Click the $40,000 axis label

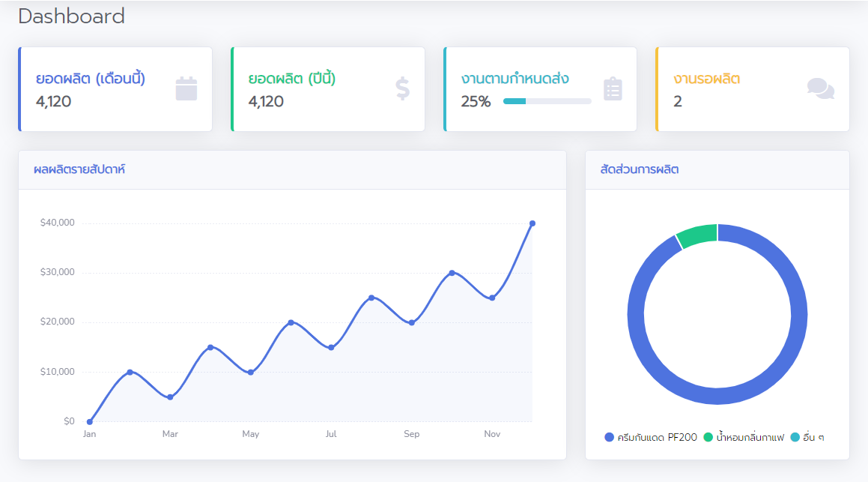click(58, 223)
